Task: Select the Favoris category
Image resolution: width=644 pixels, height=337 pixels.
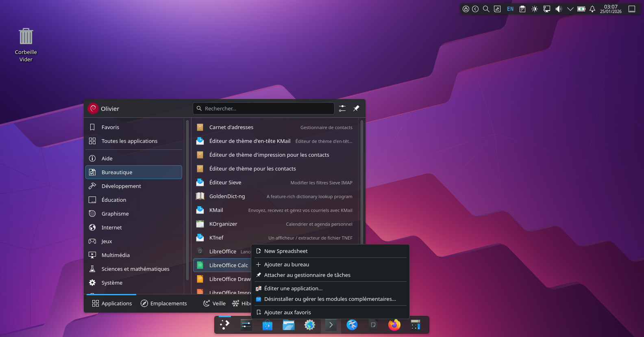Action: click(134, 127)
